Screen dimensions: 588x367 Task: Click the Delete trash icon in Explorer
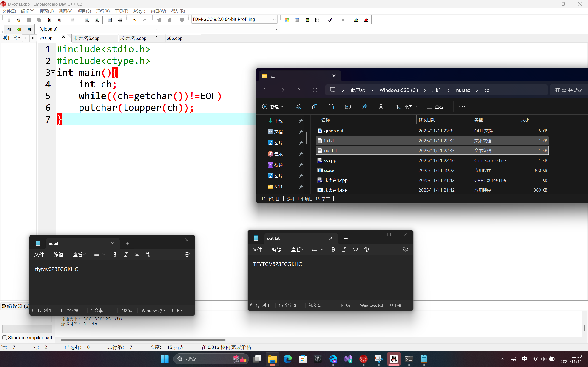coord(381,107)
